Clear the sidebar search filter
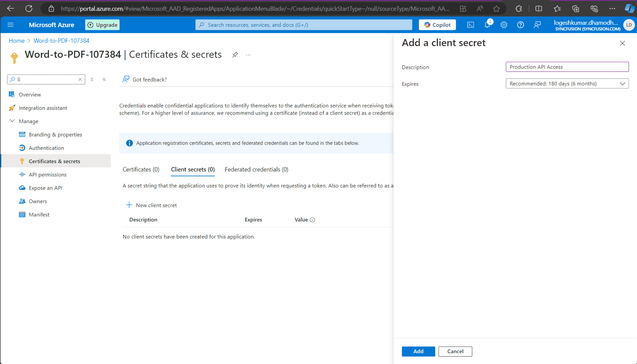Screen dimensions: 637x364 click(80, 79)
